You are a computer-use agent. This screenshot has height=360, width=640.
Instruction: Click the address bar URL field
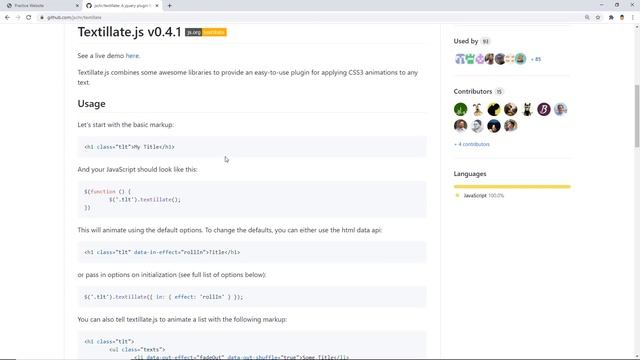310,18
